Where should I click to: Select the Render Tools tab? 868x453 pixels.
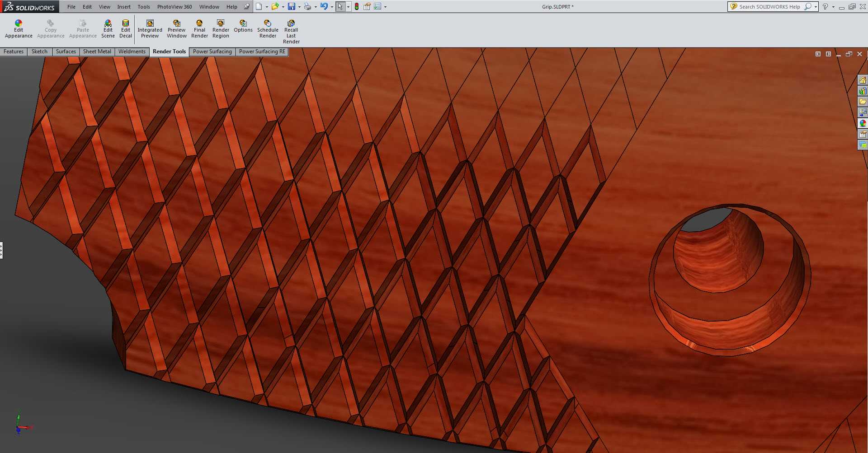(x=169, y=51)
